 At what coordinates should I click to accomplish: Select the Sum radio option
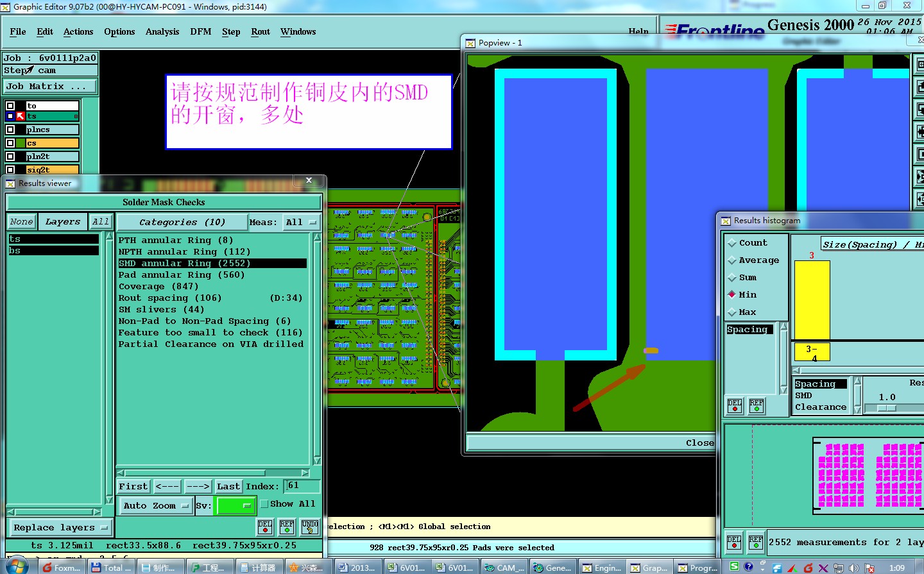tap(732, 278)
